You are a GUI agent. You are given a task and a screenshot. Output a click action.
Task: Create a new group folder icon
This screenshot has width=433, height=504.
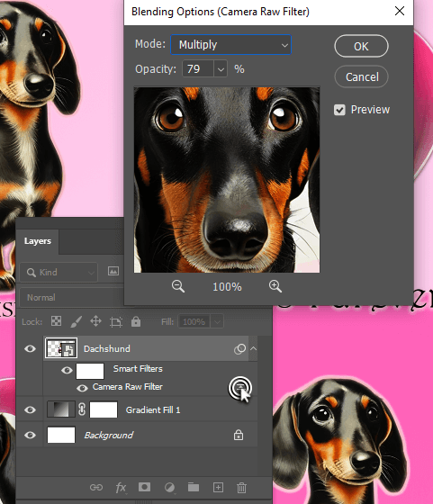194,487
